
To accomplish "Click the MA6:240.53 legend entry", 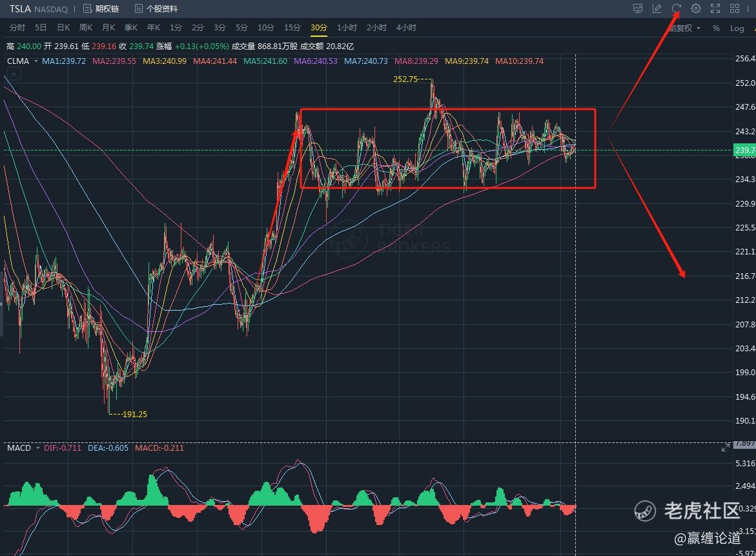I will 315,61.
